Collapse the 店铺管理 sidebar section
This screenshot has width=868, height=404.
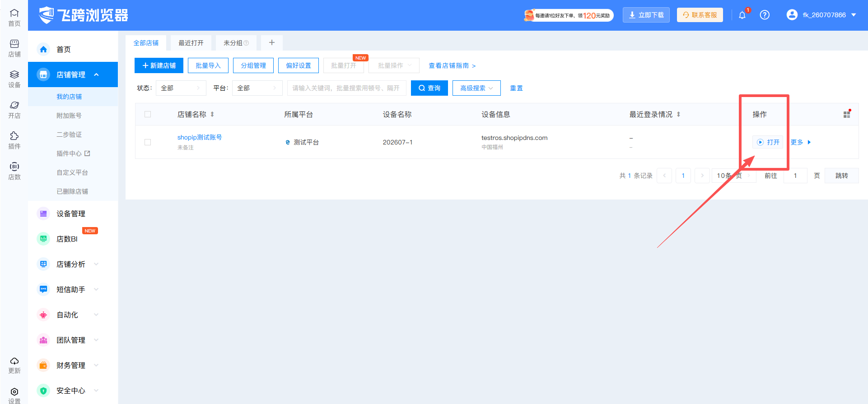[73, 74]
